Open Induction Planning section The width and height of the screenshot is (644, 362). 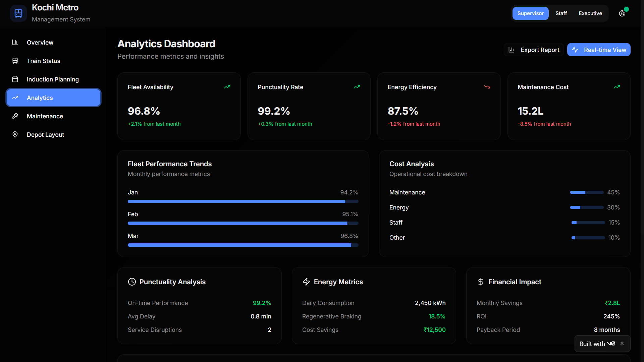pos(53,79)
